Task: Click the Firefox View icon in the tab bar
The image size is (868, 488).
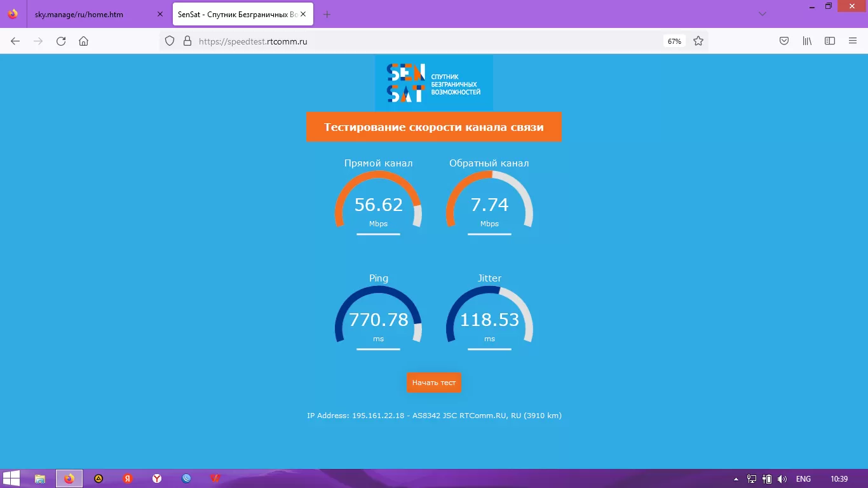Action: point(13,14)
